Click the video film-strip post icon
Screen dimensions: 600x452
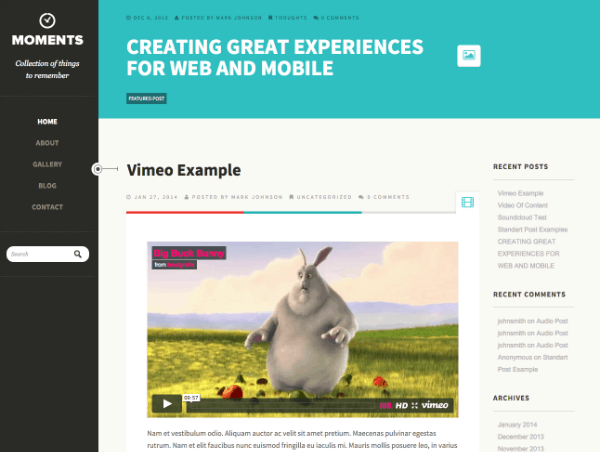(468, 202)
